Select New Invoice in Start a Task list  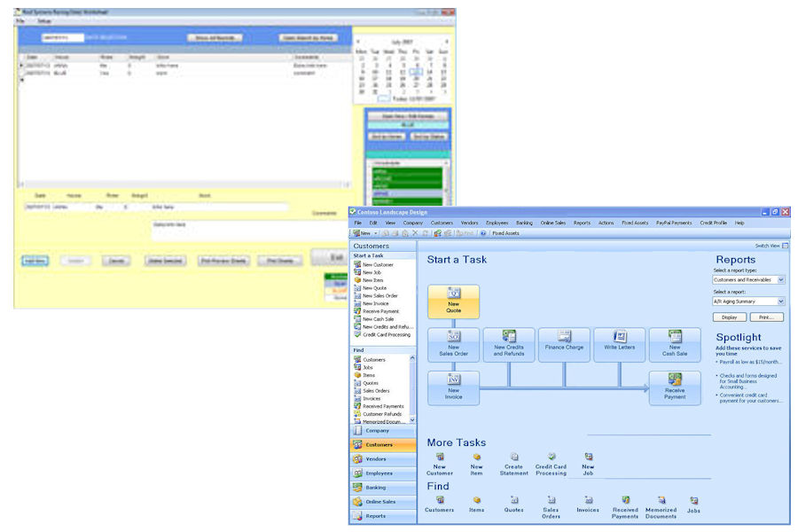374,303
